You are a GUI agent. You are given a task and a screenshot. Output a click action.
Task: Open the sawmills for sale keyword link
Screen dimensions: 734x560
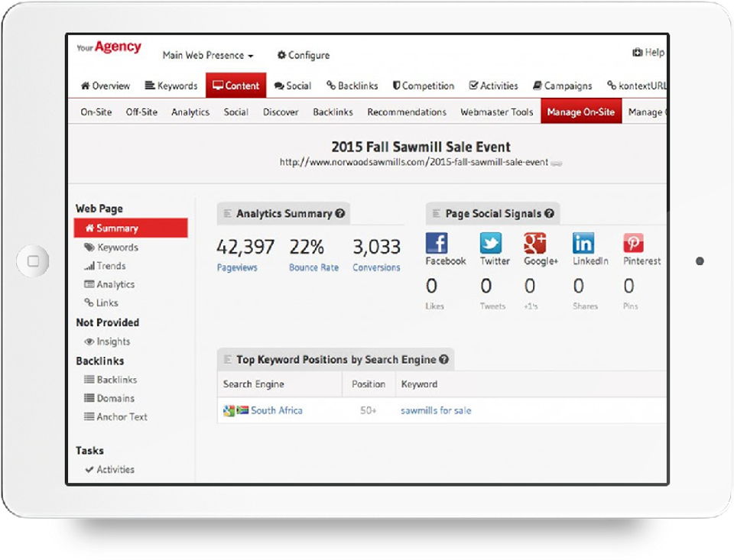coord(436,410)
